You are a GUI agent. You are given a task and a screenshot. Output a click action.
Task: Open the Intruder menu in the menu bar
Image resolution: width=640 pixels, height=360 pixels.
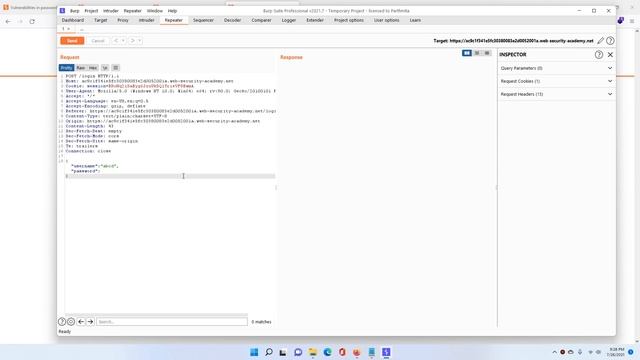(x=111, y=11)
